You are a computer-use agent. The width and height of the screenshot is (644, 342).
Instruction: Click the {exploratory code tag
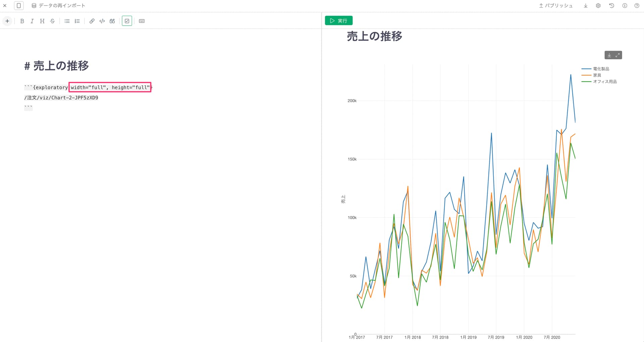click(x=50, y=88)
